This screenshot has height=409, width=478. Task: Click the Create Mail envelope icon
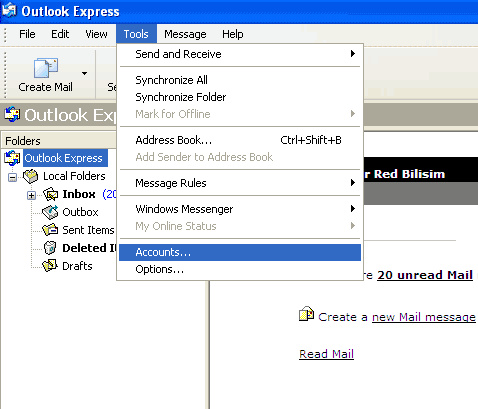(x=46, y=68)
